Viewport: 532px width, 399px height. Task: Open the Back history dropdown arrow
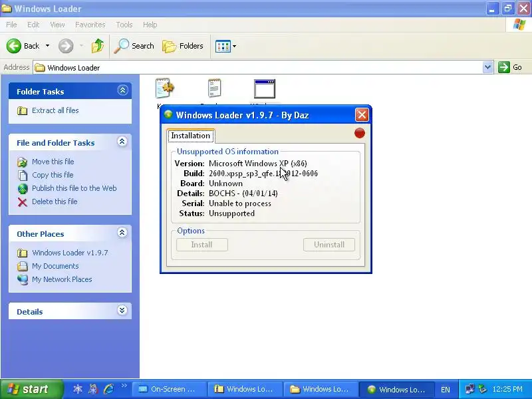point(47,46)
